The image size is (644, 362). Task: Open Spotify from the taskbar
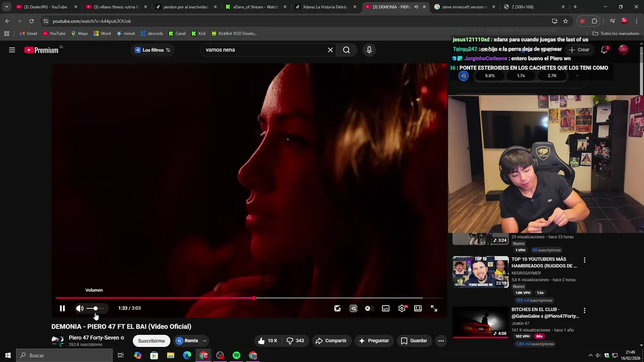[x=236, y=355]
